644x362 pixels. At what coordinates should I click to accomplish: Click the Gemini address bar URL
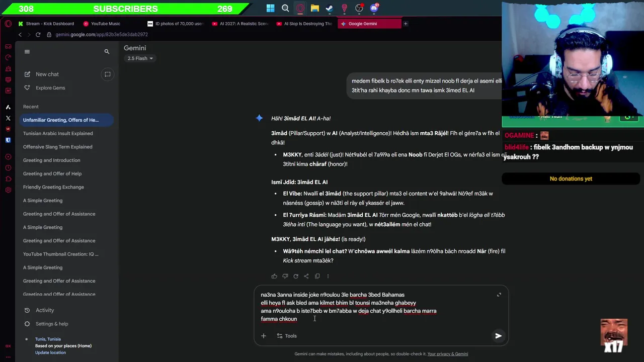102,35
